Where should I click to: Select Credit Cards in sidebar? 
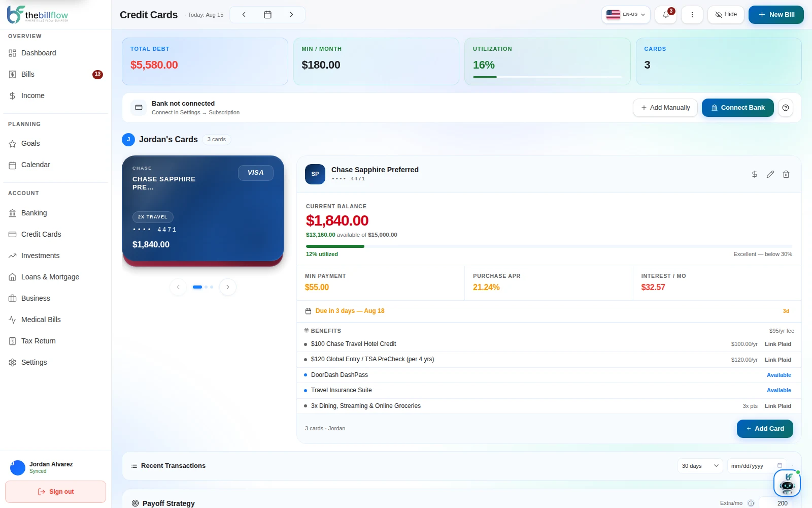click(x=56, y=234)
